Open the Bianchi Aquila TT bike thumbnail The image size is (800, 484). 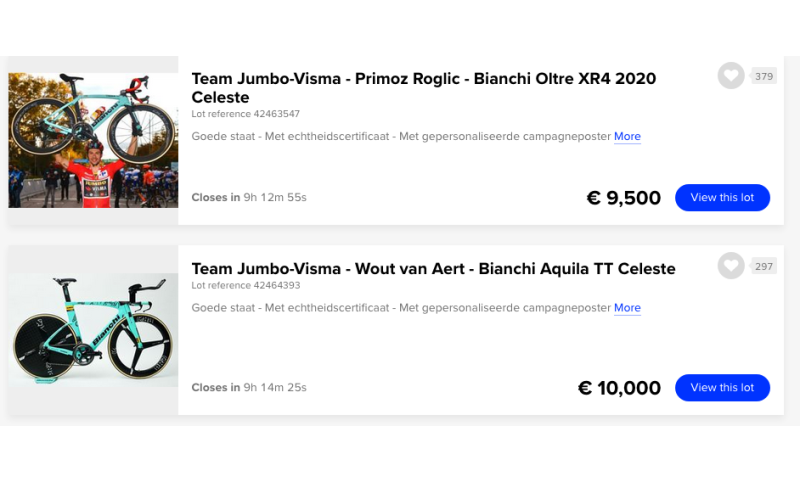point(93,329)
